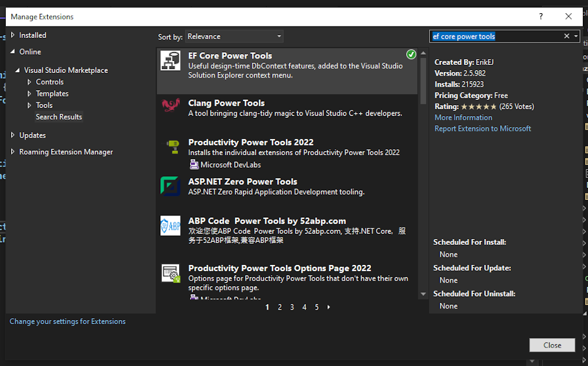Select Templates under Visual Studio Marketplace
The height and width of the screenshot is (366, 588).
(x=52, y=94)
